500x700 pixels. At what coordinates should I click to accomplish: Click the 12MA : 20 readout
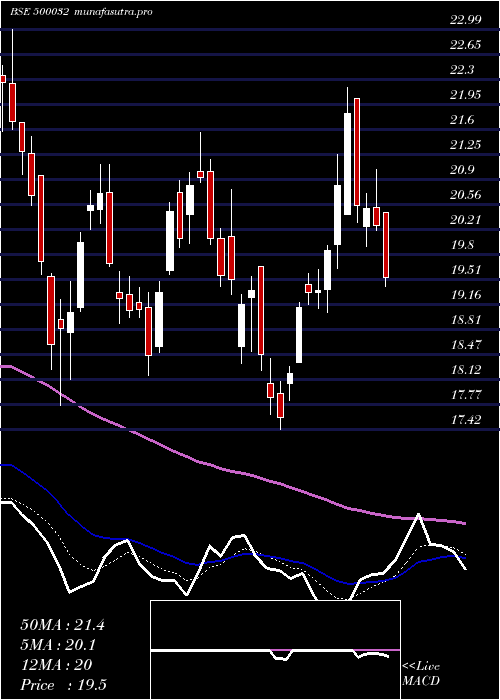[56, 665]
